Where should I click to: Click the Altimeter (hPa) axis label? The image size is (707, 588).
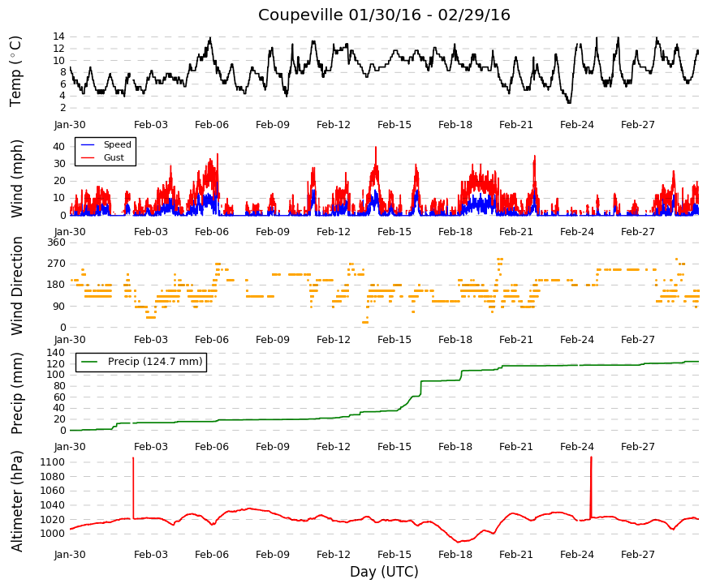pyautogui.click(x=17, y=500)
